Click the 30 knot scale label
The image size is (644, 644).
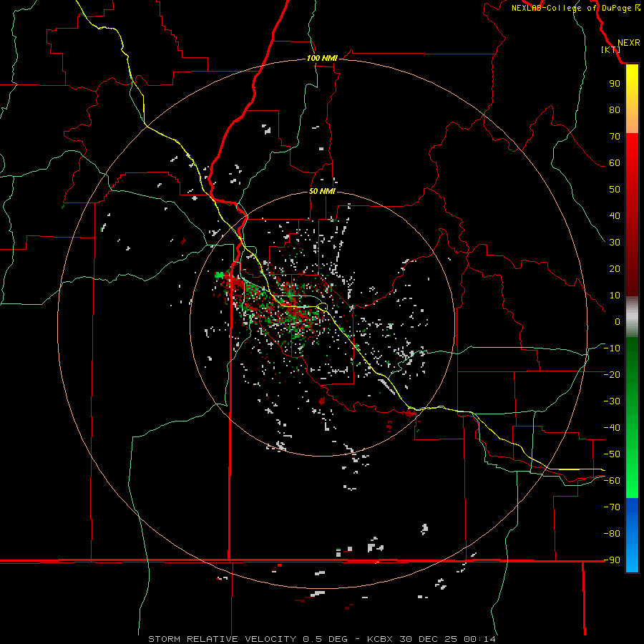click(x=615, y=243)
